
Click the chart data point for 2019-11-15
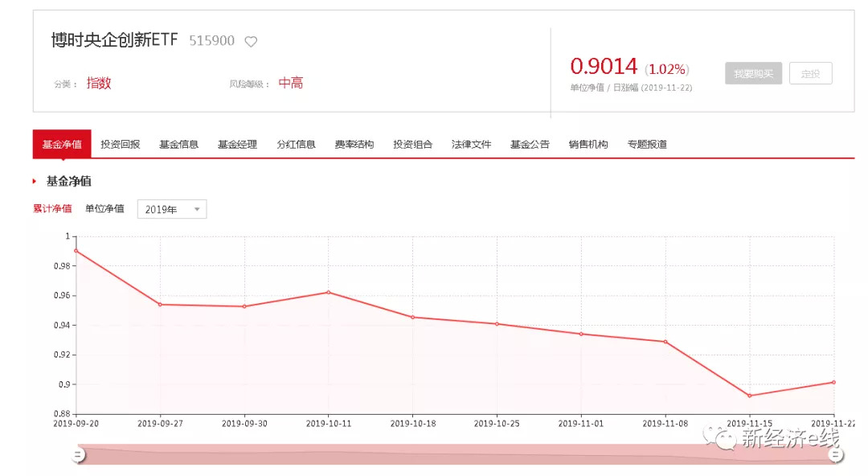[750, 396]
